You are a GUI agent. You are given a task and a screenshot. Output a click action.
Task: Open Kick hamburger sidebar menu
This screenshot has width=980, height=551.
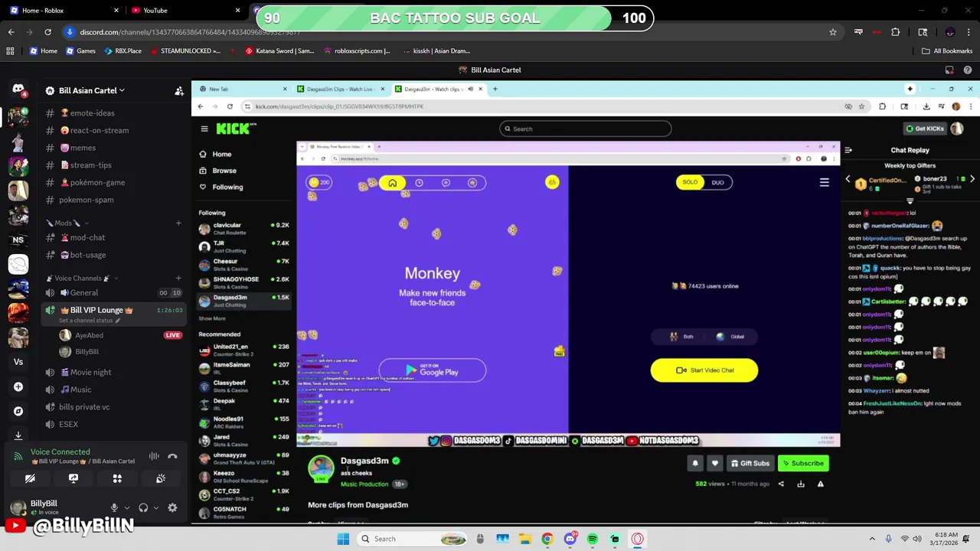pos(204,129)
